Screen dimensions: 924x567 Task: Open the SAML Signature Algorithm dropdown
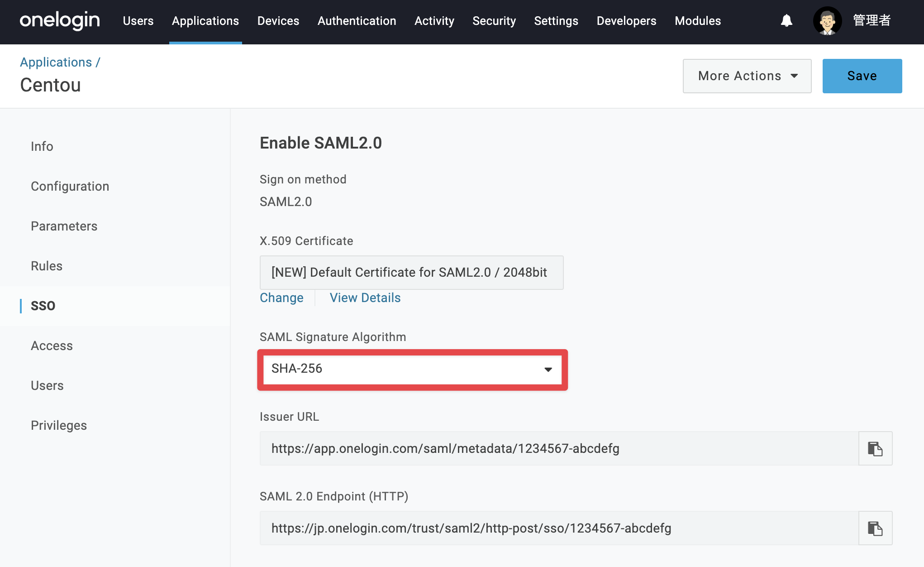pyautogui.click(x=412, y=369)
